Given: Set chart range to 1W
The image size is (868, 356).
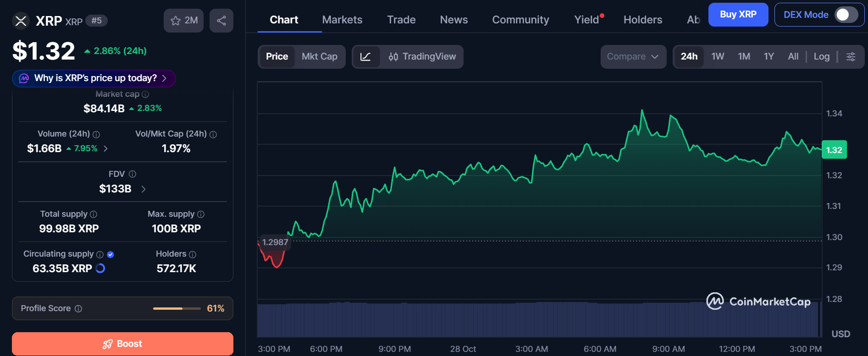Looking at the screenshot, I should [718, 57].
